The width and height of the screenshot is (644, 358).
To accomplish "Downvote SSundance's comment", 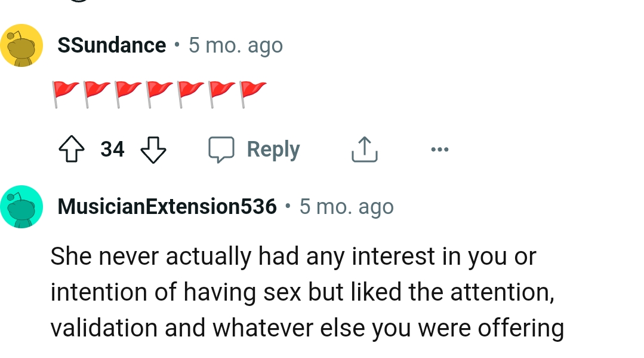I will [153, 149].
